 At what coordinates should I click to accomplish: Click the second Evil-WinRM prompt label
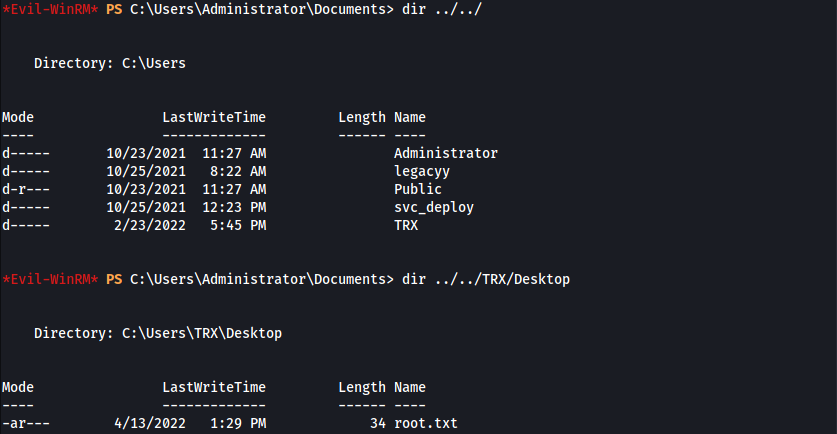pos(50,279)
